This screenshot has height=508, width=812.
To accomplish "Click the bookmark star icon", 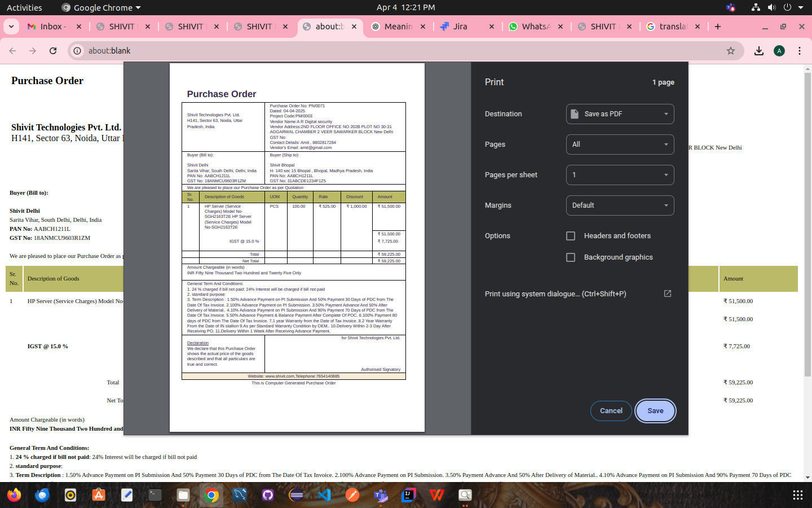I will (731, 51).
